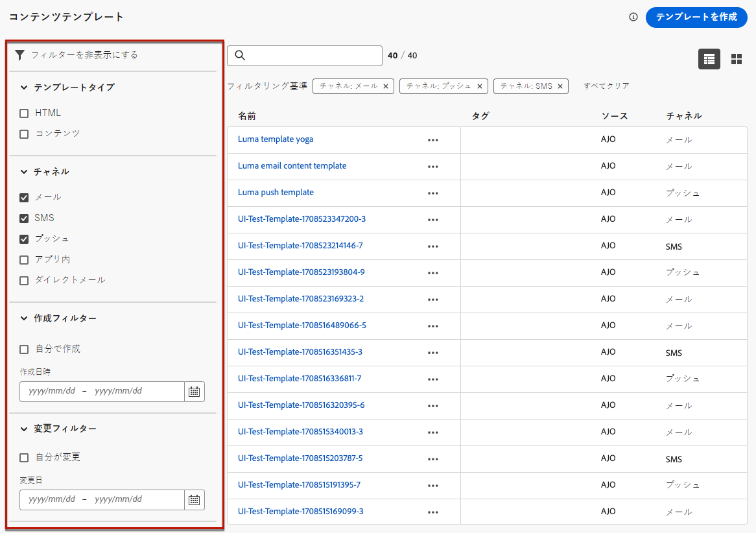Switch to grid view layout
This screenshot has width=756, height=533.
737,59
